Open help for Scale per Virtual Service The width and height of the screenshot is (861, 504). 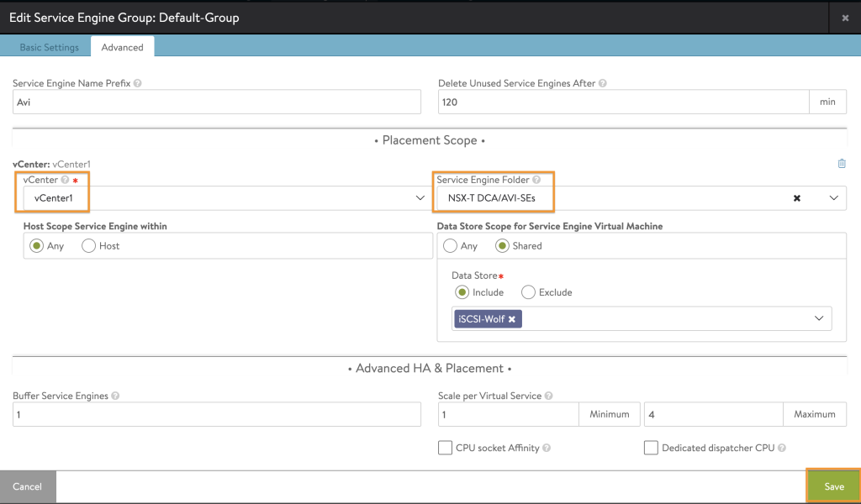(548, 396)
